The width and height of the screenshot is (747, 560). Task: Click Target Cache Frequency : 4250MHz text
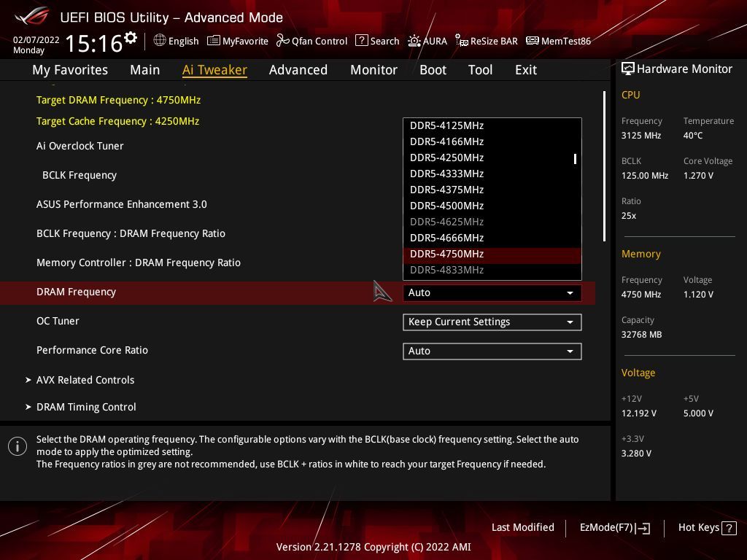tap(117, 121)
